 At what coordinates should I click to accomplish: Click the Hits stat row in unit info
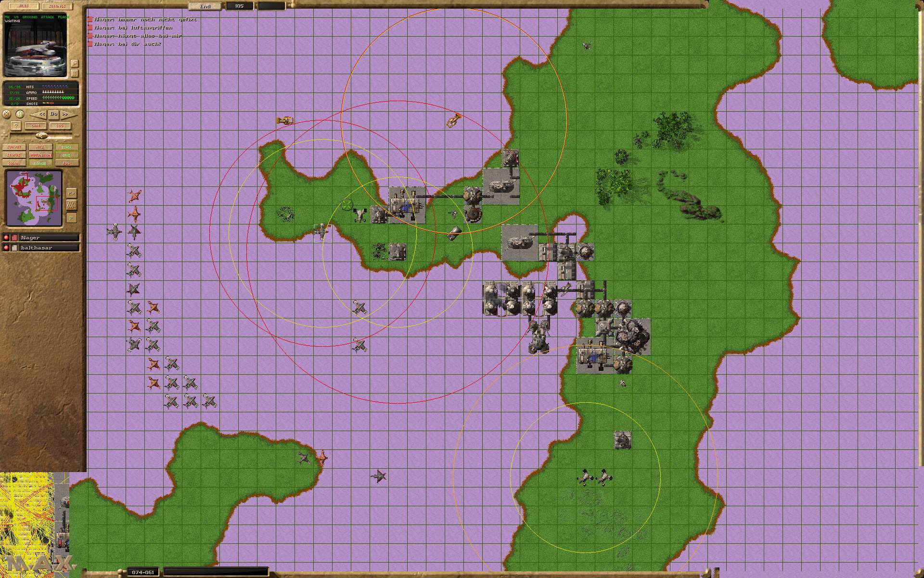click(40, 87)
